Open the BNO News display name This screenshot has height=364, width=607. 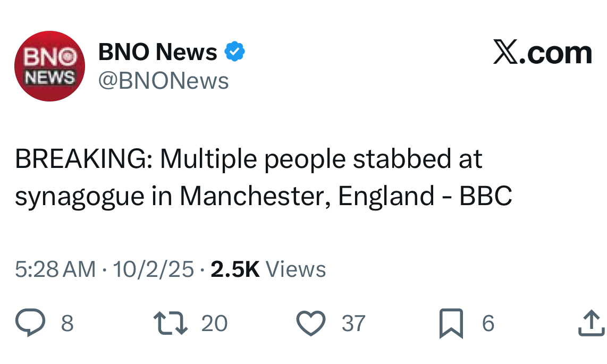point(158,52)
